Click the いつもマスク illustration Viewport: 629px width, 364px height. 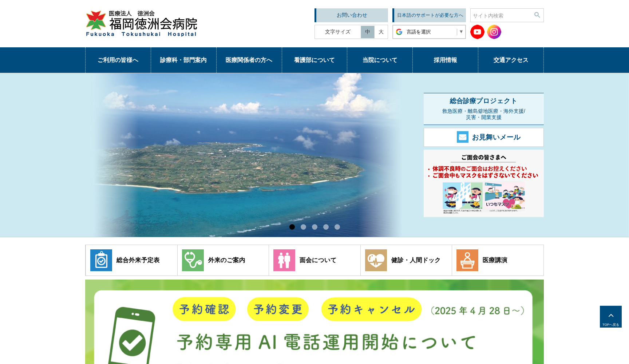(x=505, y=197)
